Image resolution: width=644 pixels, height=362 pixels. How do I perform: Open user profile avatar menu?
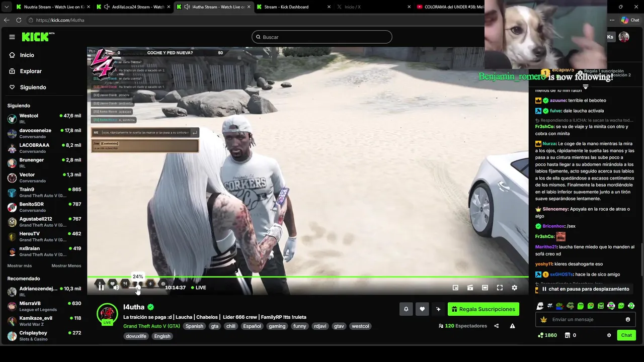624,37
